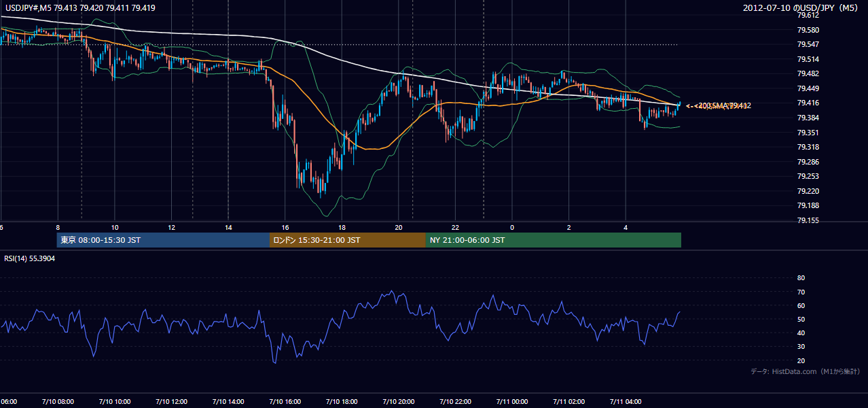868x408 pixels.
Task: Click hour tick 14 on price chart axis
Action: tap(228, 228)
